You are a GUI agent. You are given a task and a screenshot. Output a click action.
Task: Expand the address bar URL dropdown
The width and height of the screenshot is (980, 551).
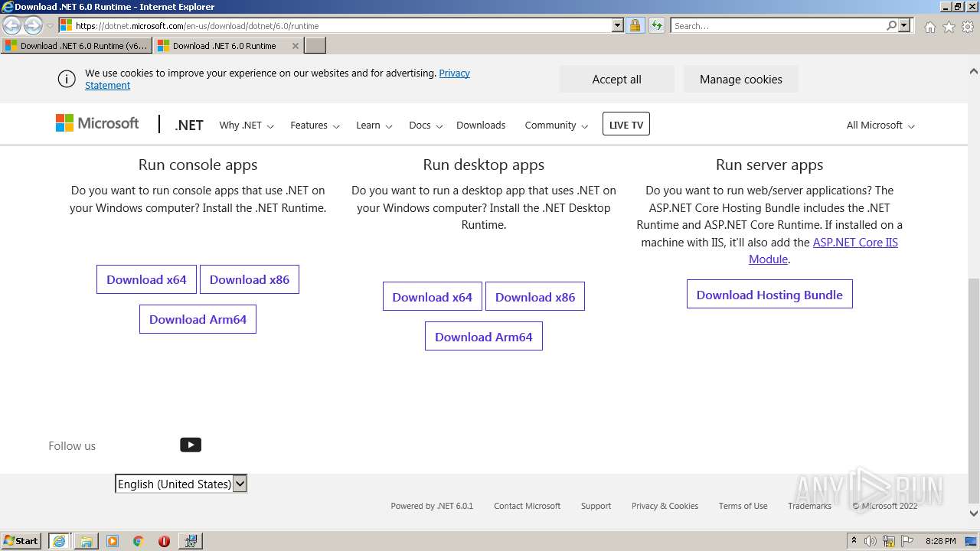618,25
